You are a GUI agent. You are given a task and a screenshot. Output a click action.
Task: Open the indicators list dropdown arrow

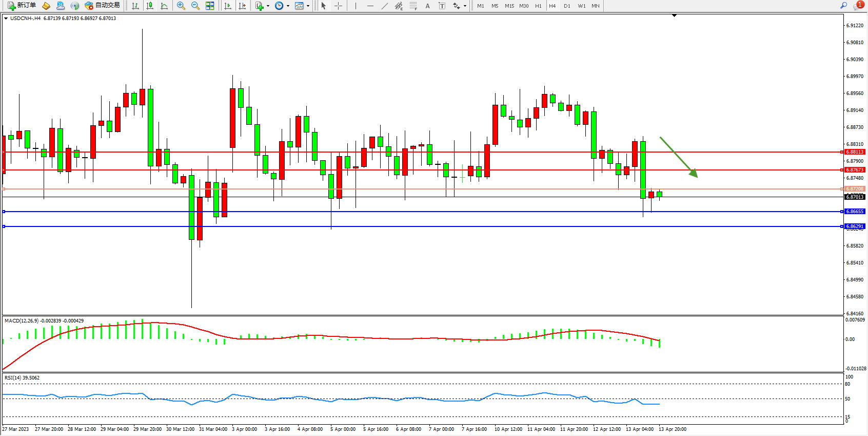point(268,6)
